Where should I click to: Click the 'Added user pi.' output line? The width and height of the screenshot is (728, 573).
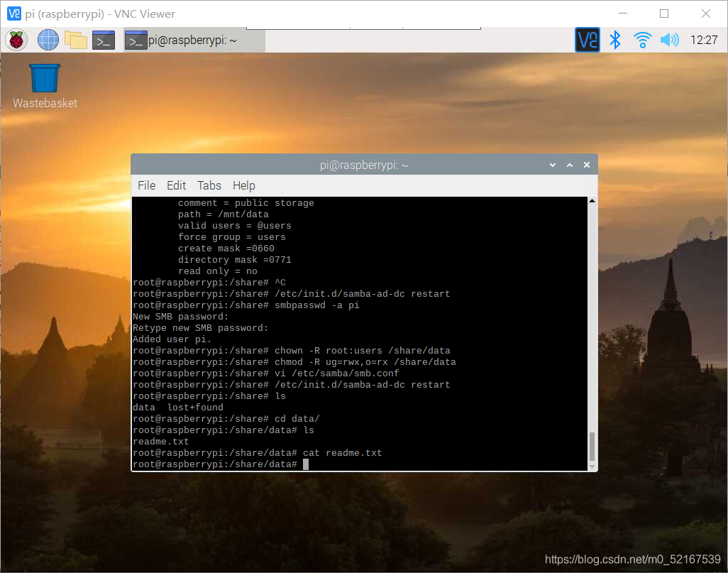[x=172, y=339]
